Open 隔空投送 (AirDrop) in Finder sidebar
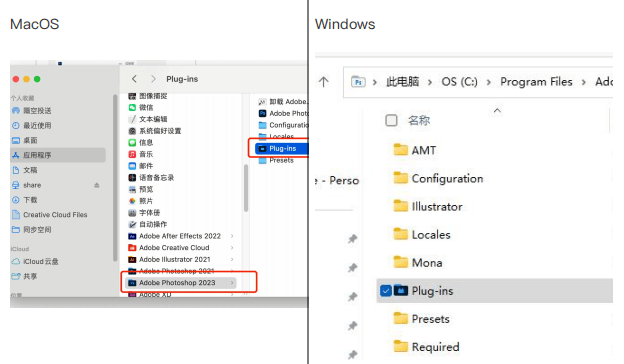The width and height of the screenshot is (624, 364). [x=31, y=111]
